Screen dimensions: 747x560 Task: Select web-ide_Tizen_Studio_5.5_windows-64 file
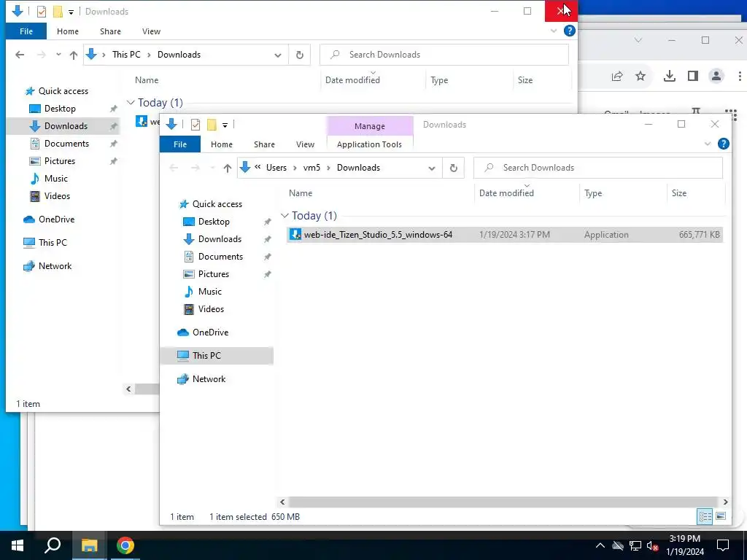click(505, 235)
